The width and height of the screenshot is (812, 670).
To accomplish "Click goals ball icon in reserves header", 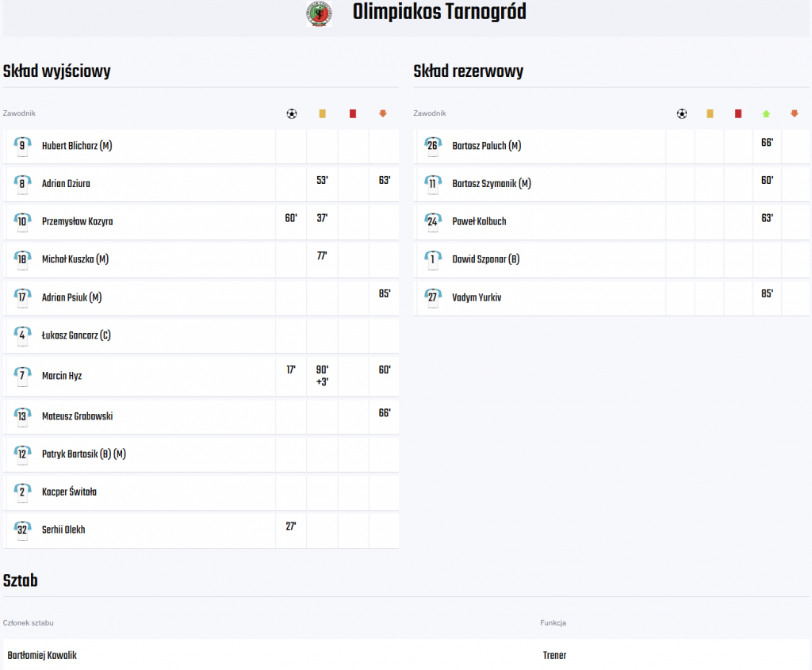I will tap(682, 113).
